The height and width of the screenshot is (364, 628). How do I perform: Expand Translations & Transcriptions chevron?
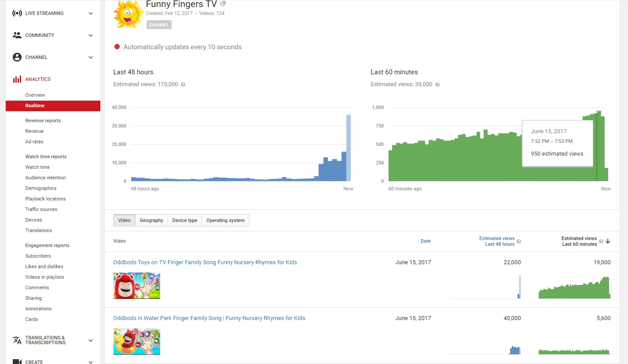[x=91, y=340]
